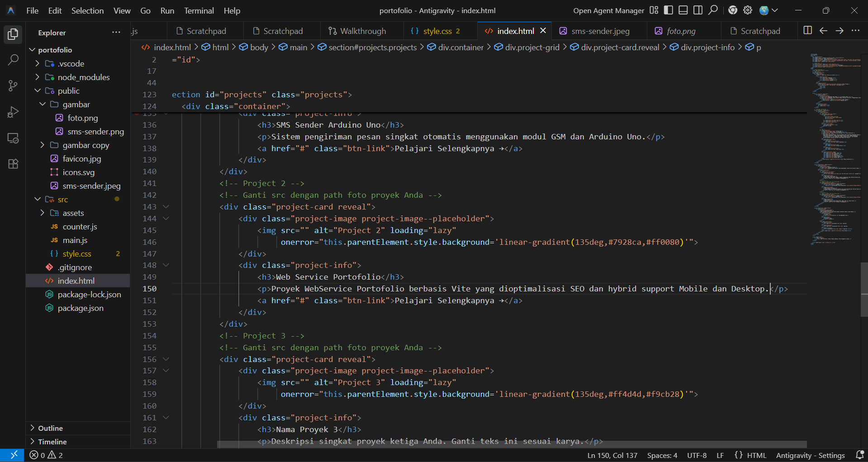Click notifications bell in status bar
Screen dimensions: 868x462
[860, 455]
